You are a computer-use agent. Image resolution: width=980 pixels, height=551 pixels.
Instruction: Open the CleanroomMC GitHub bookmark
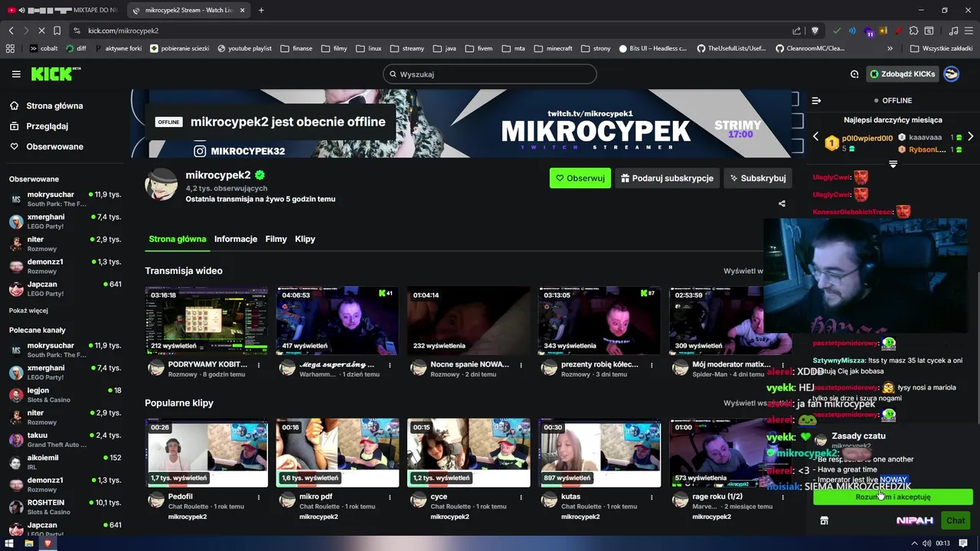810,48
